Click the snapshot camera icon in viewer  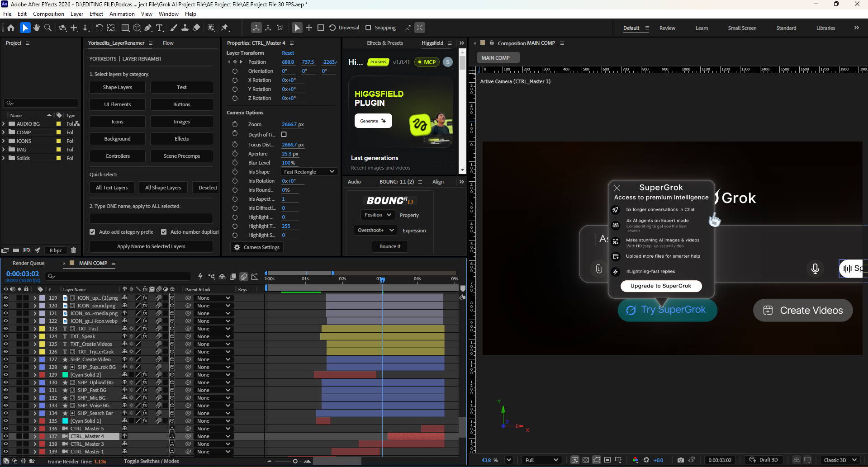681,460
